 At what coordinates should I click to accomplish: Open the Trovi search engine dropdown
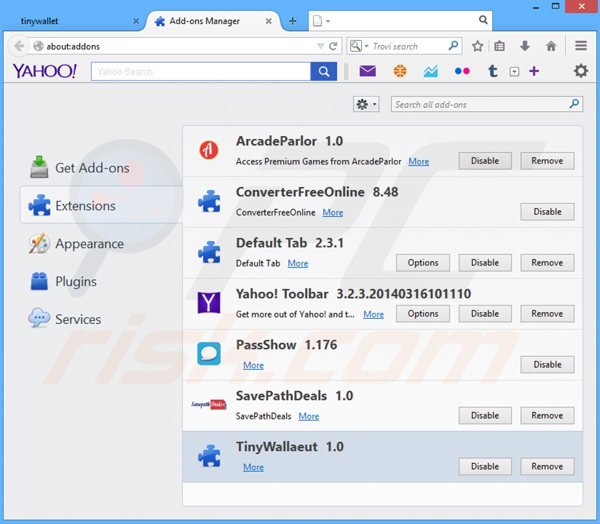359,46
